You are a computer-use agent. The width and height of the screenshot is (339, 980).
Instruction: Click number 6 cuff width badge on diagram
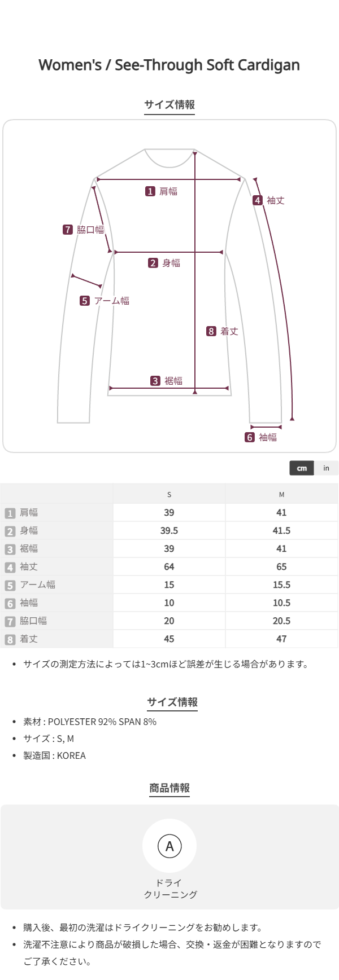click(250, 438)
